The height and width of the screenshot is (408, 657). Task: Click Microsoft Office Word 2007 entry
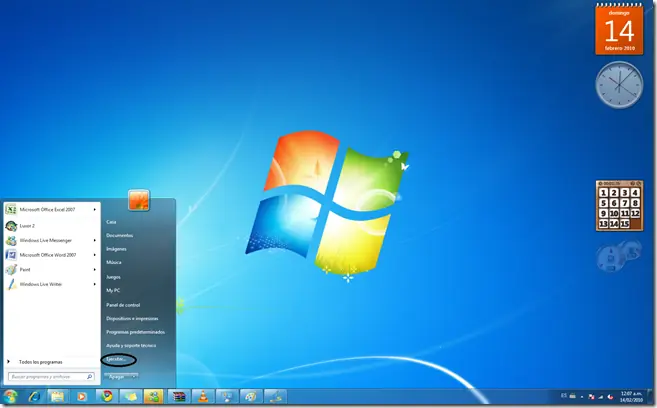[x=48, y=255]
